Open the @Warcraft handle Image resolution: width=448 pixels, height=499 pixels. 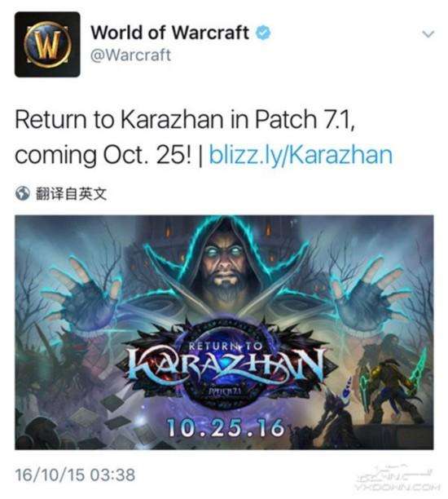(130, 55)
